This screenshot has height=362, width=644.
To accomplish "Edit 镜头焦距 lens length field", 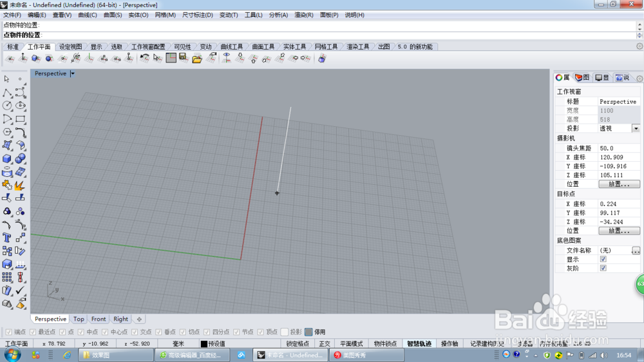I will (618, 148).
